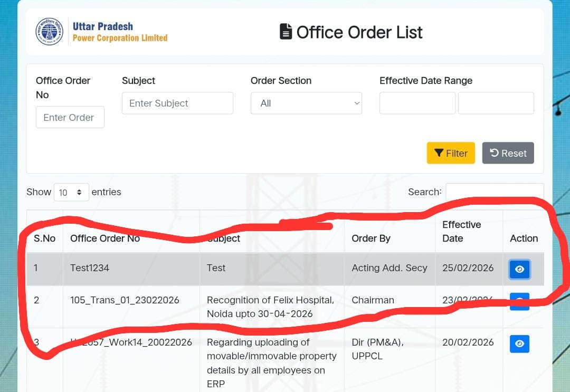570x392 pixels.
Task: Change the Show entries count selector
Action: pos(71,193)
